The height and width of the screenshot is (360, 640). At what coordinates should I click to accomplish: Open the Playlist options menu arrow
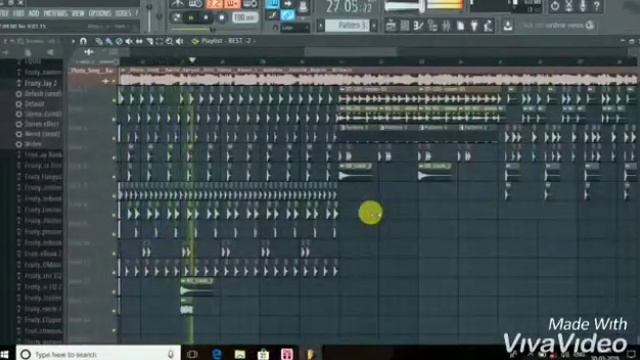click(73, 41)
